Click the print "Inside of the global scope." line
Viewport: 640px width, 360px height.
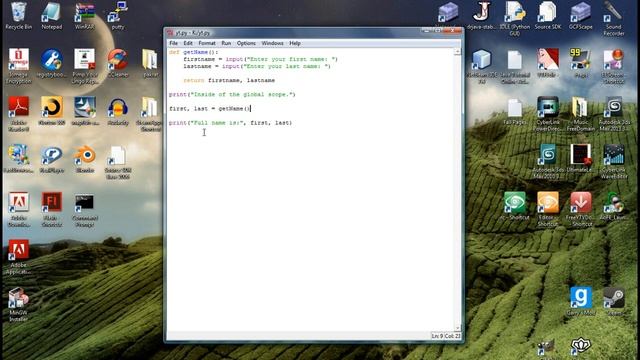pyautogui.click(x=232, y=94)
